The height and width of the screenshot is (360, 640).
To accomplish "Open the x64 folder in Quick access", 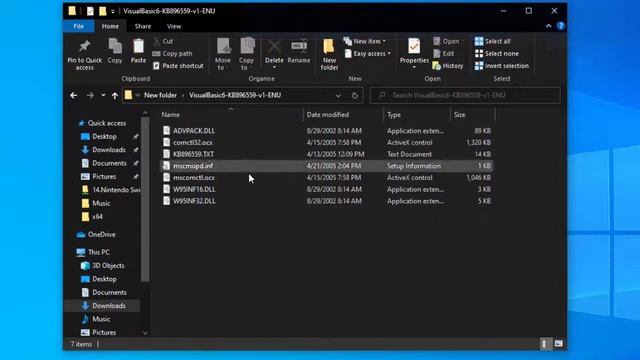I will 97,217.
